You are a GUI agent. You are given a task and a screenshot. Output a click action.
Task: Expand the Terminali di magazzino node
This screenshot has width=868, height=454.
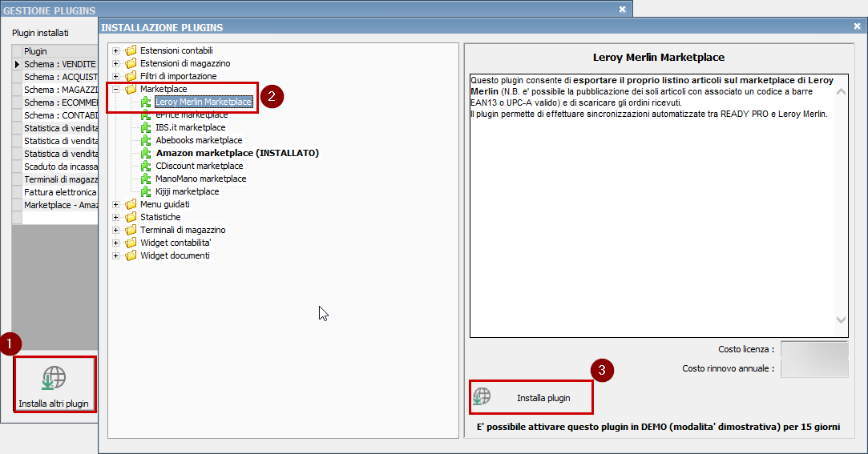pyautogui.click(x=115, y=230)
